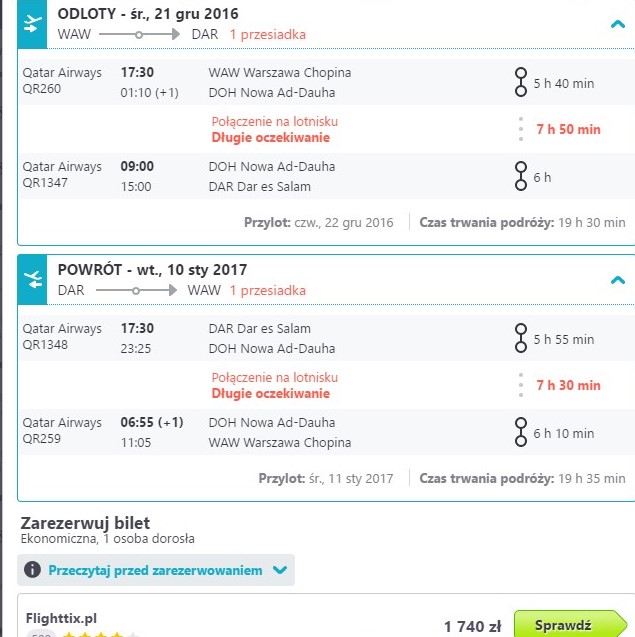Screen dimensions: 635x637
Task: Open the Flighttix.pl provider link
Action: (61, 618)
